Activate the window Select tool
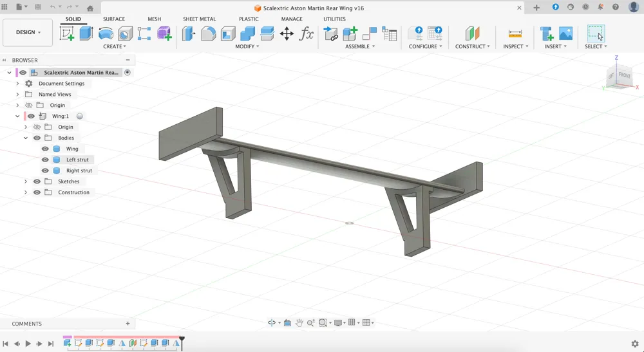The height and width of the screenshot is (352, 644). coord(596,33)
